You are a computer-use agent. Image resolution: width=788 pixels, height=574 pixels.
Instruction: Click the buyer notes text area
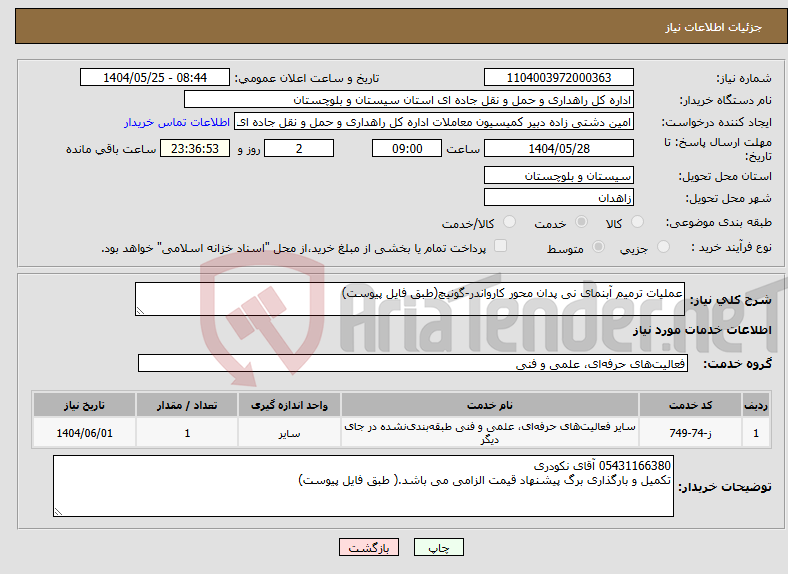click(363, 486)
